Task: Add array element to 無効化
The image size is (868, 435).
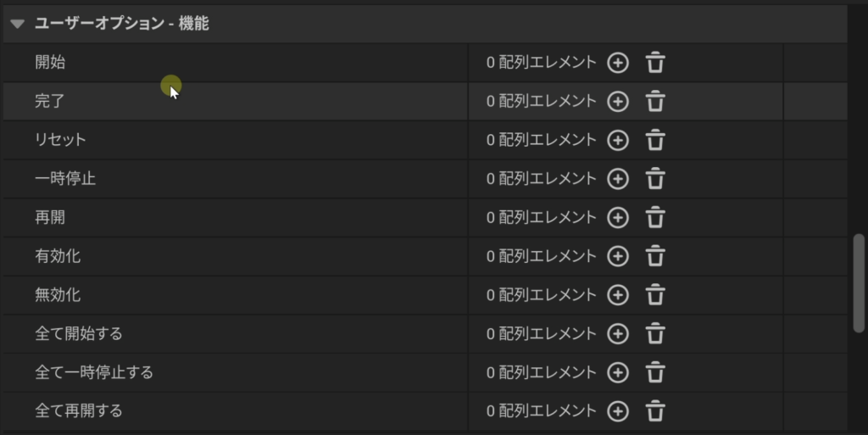Action: (x=619, y=295)
